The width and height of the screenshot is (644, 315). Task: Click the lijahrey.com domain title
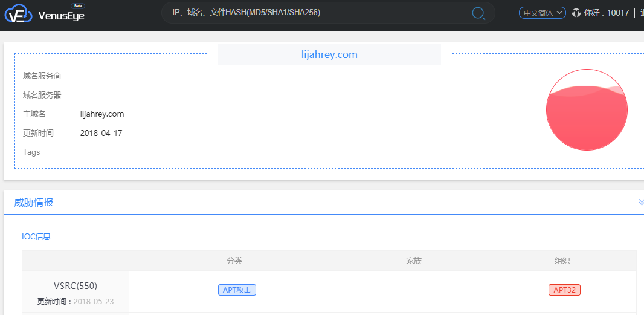tap(329, 54)
